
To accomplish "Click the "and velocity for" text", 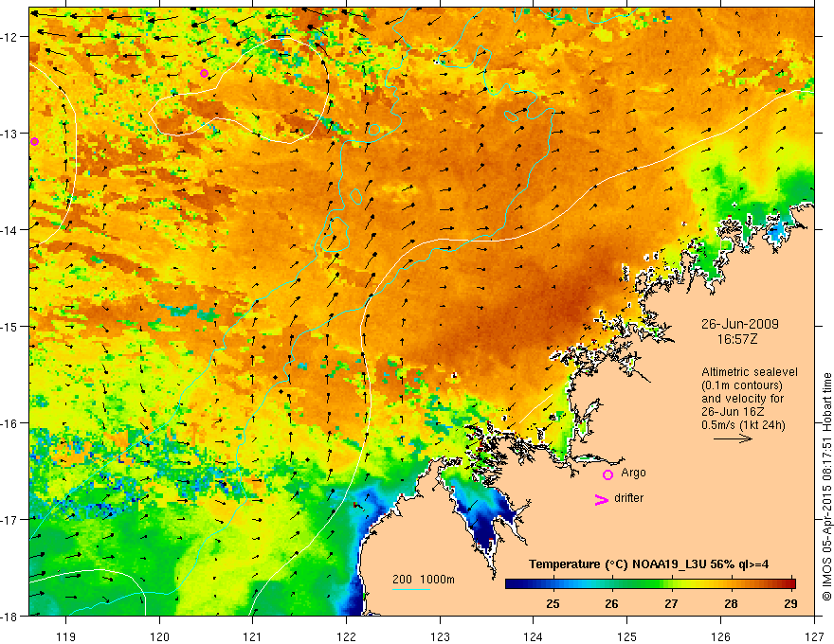I will pos(742,399).
